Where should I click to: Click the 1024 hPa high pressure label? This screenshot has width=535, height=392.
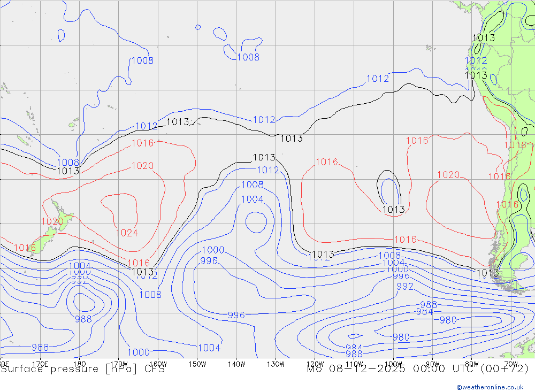[x=127, y=233]
